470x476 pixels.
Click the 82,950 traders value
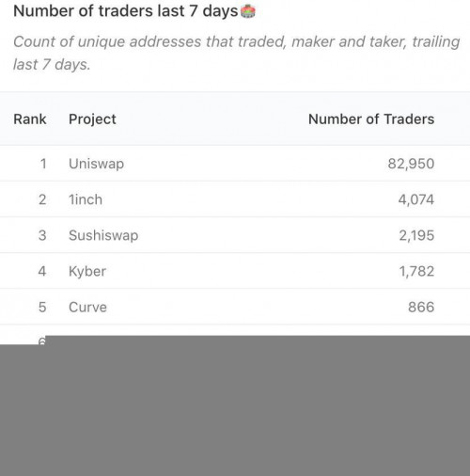(411, 164)
